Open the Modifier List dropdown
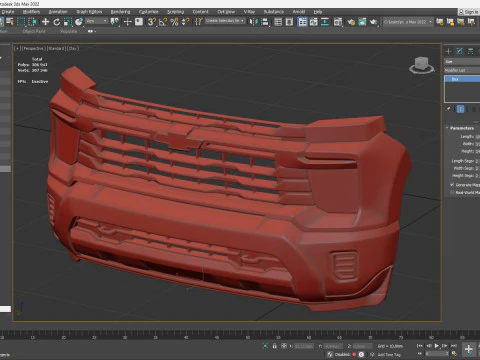Image resolution: width=480 pixels, height=360 pixels. tap(462, 70)
